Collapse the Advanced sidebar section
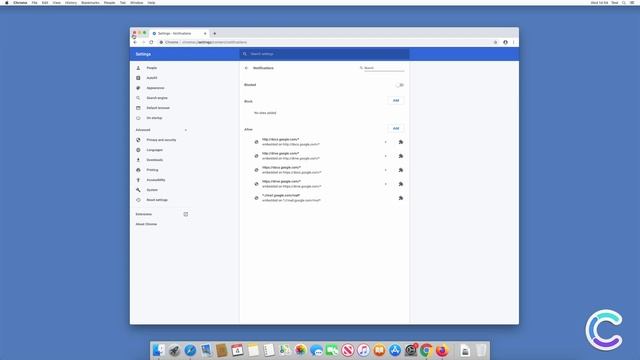This screenshot has width=640, height=360. pyautogui.click(x=186, y=130)
